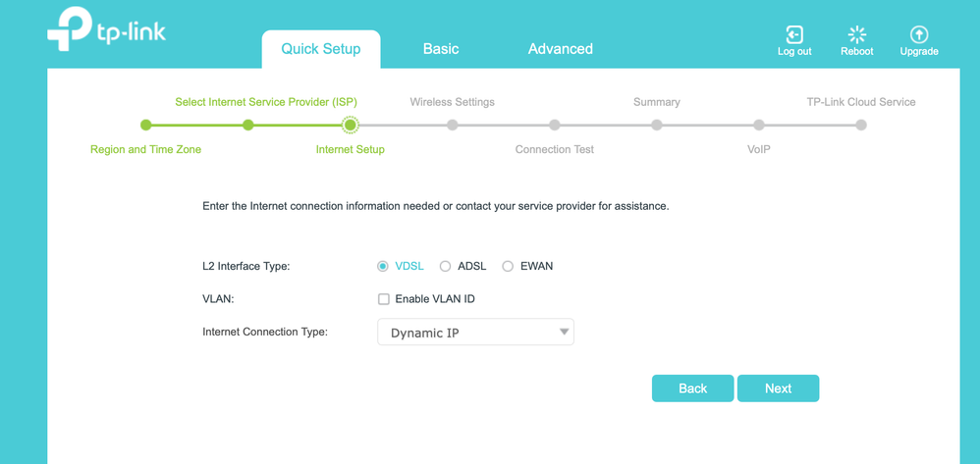The width and height of the screenshot is (980, 464).
Task: Click the Summary step dot
Action: tap(657, 125)
